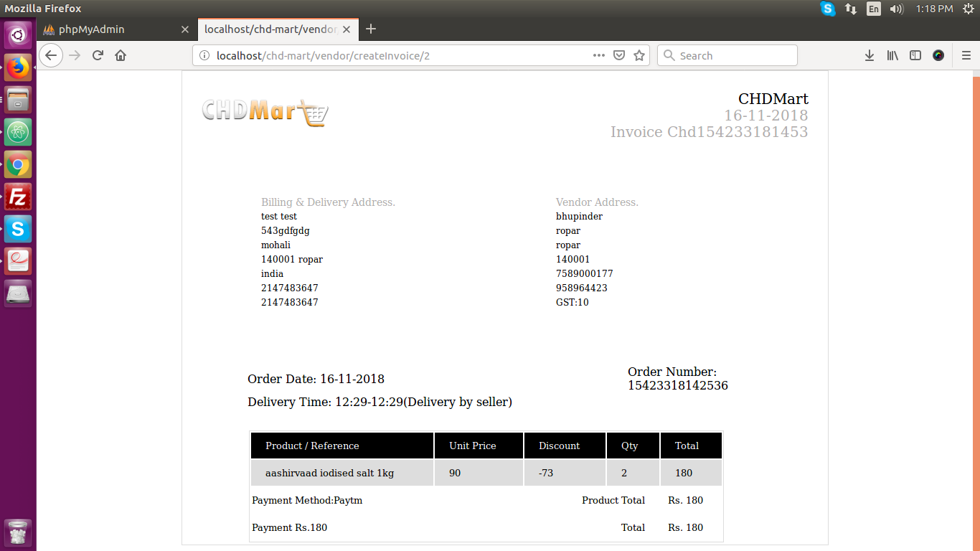Launch FileZilla from the dock

[x=18, y=197]
